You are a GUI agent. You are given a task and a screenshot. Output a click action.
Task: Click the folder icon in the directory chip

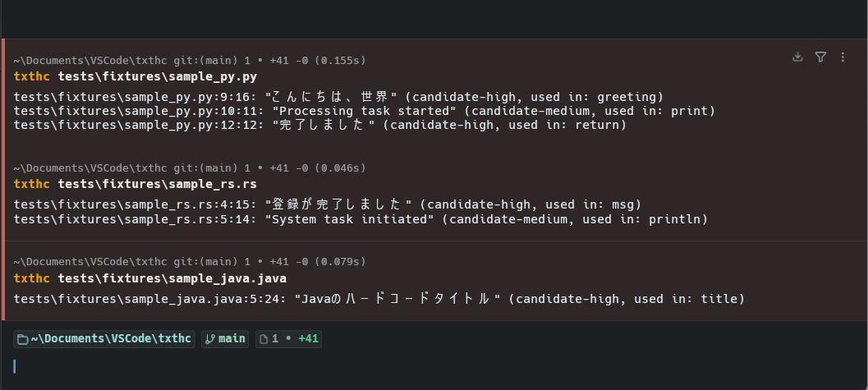[x=23, y=339]
